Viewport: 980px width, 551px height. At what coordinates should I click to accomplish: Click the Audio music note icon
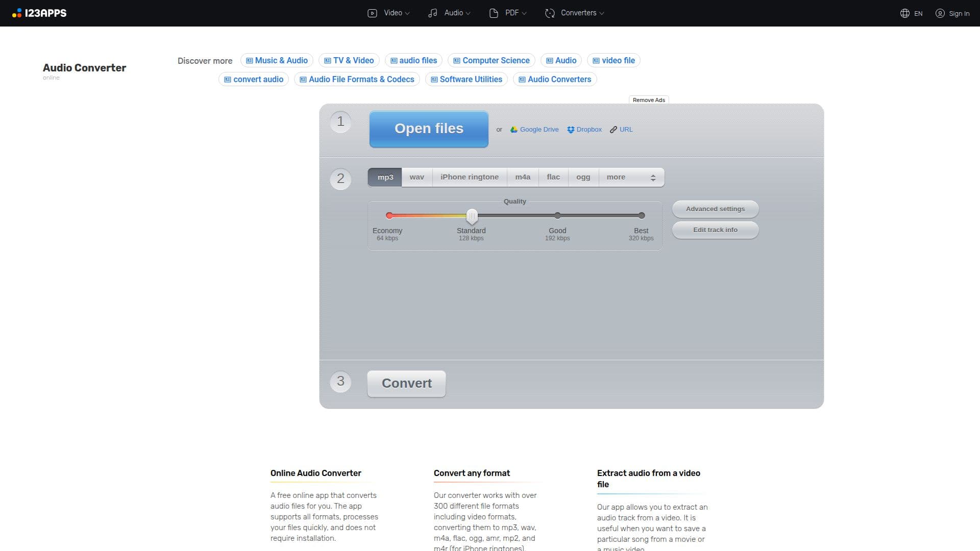(x=433, y=13)
